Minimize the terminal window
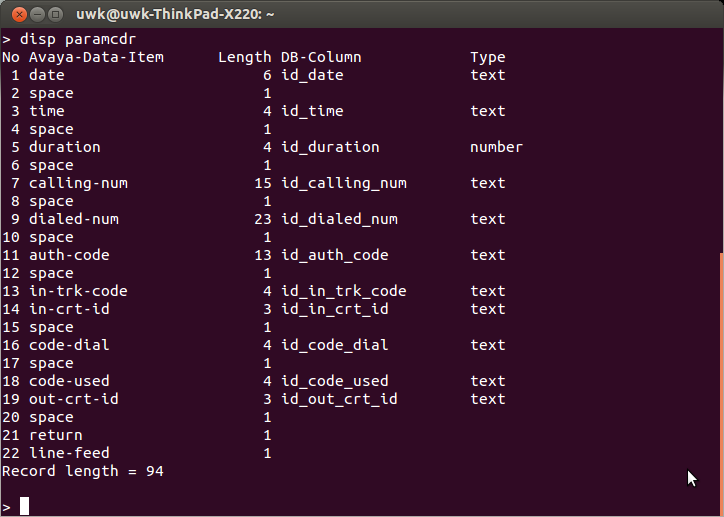The height and width of the screenshot is (517, 724). click(35, 14)
